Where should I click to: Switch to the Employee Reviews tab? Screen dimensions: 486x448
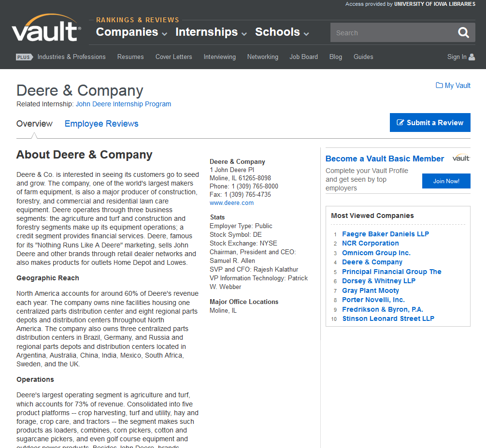pos(101,124)
